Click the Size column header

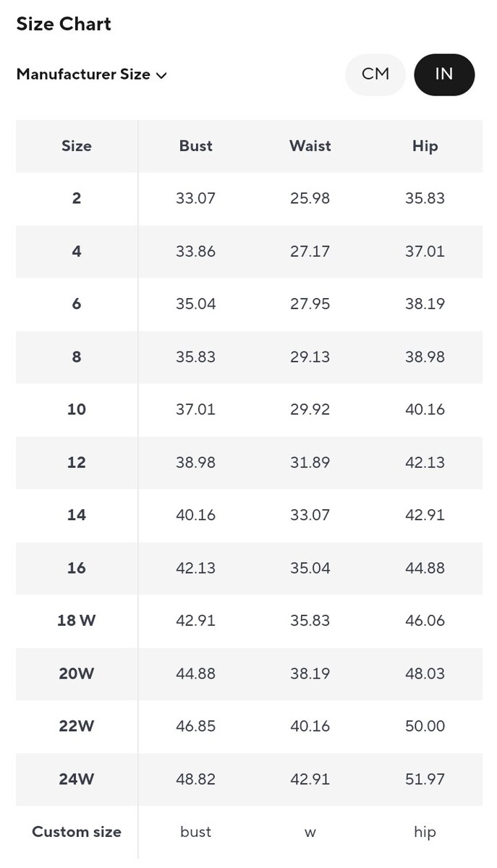tap(77, 146)
